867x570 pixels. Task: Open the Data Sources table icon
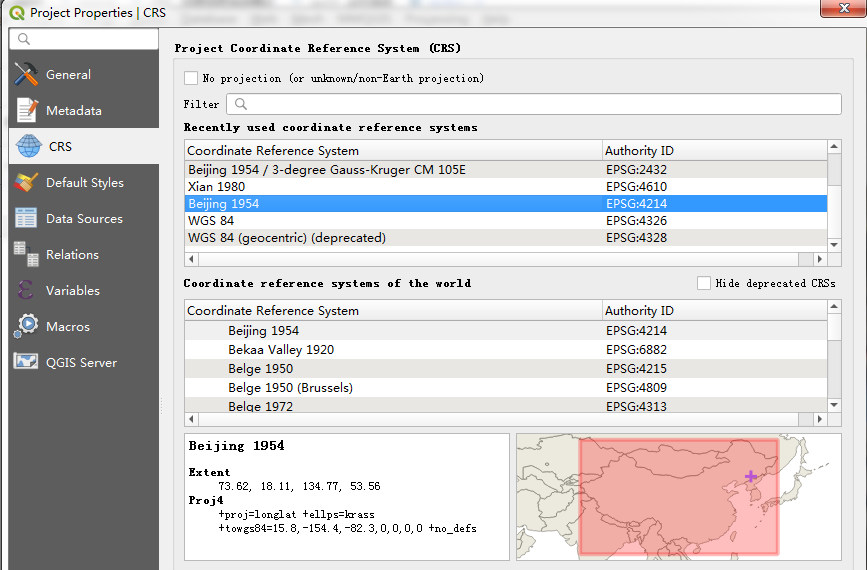[26, 218]
